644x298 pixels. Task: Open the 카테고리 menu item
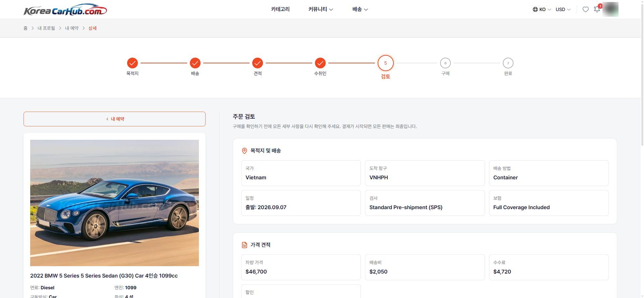[280, 9]
